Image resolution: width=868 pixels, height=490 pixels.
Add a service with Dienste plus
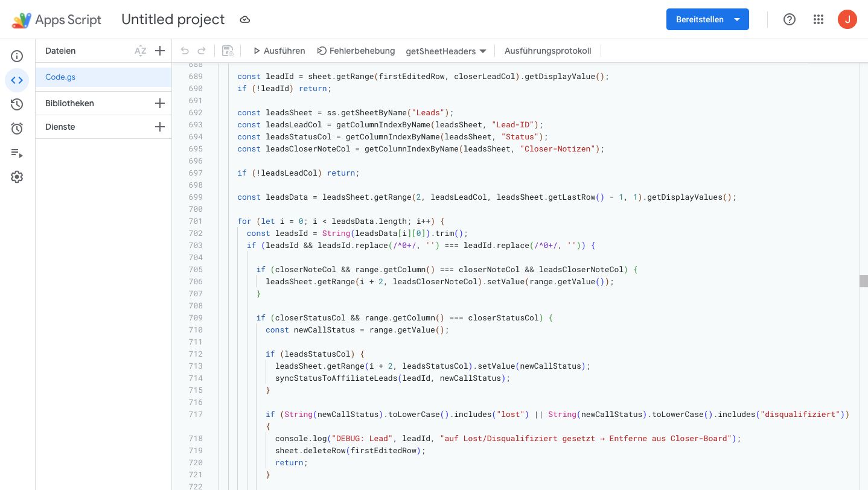pyautogui.click(x=160, y=127)
